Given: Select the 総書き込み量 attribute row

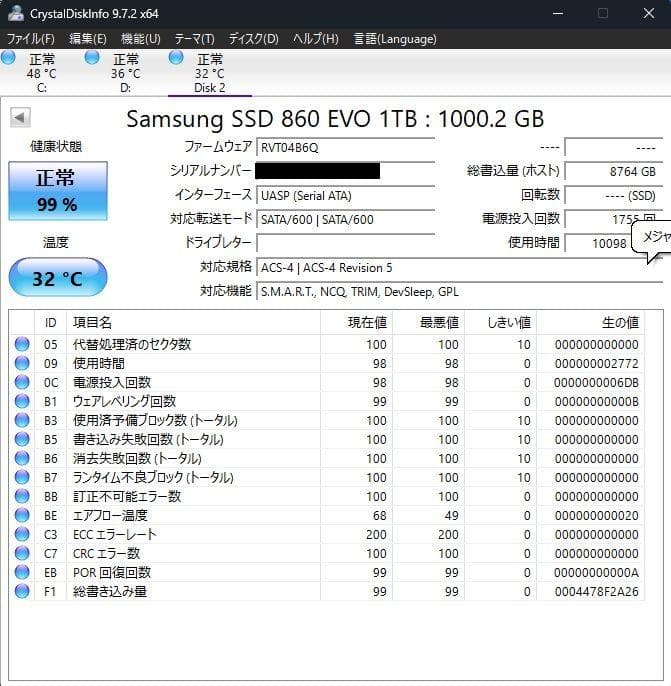Looking at the screenshot, I should point(327,592).
